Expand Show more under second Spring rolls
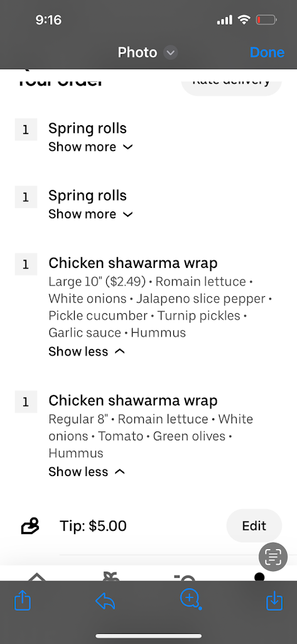Screen dimensions: 297x644 pyautogui.click(x=90, y=214)
